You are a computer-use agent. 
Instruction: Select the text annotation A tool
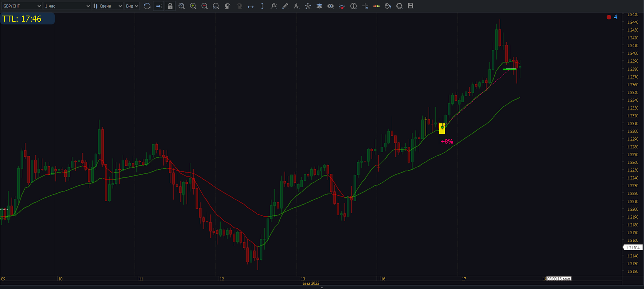[296, 6]
